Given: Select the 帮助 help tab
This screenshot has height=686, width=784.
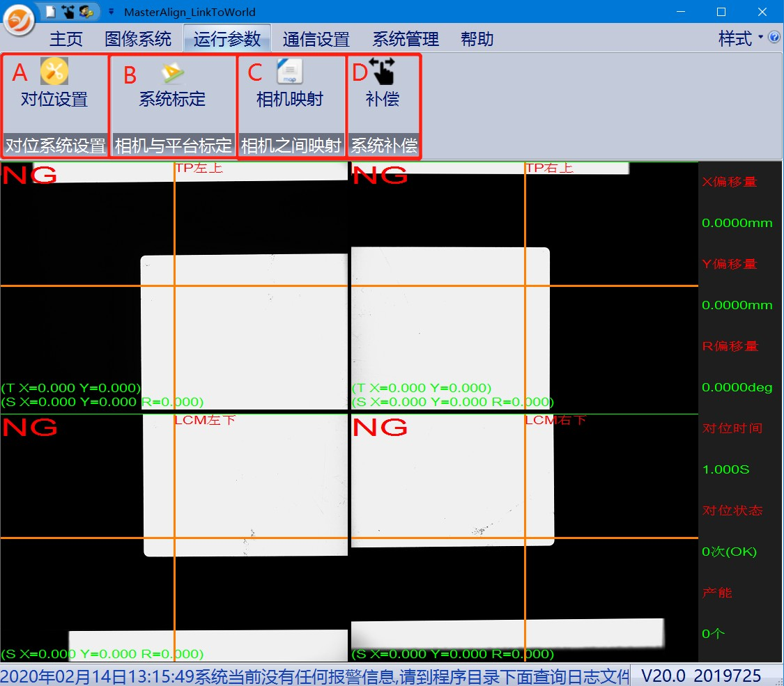Looking at the screenshot, I should [x=477, y=39].
